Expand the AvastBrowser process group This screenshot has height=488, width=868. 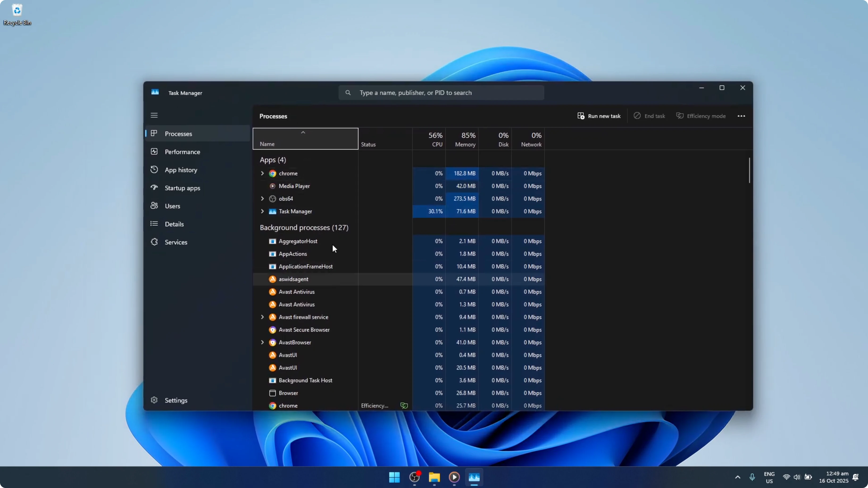pyautogui.click(x=262, y=343)
